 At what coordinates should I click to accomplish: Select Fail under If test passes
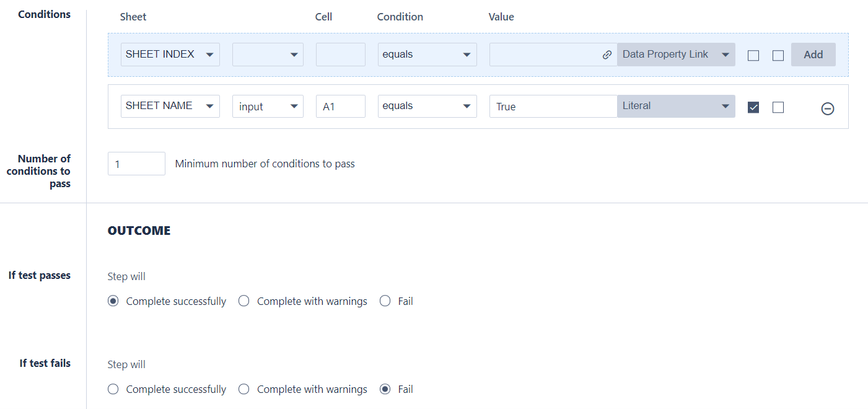[385, 301]
